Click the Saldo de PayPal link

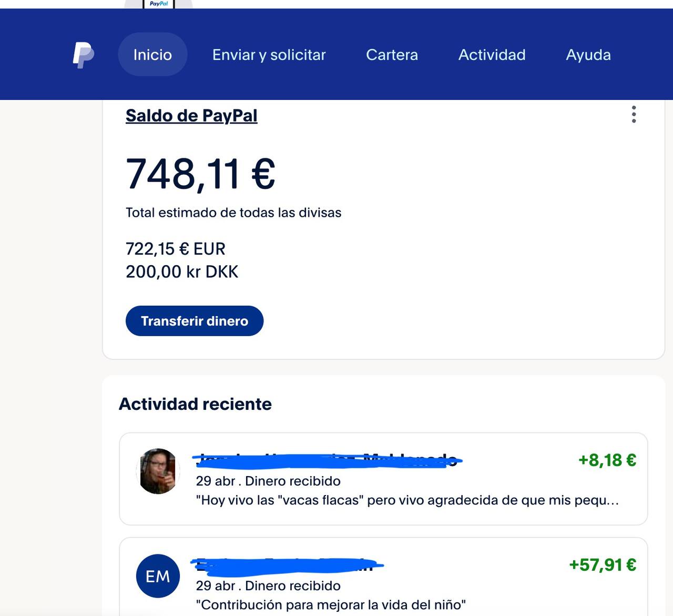(191, 116)
